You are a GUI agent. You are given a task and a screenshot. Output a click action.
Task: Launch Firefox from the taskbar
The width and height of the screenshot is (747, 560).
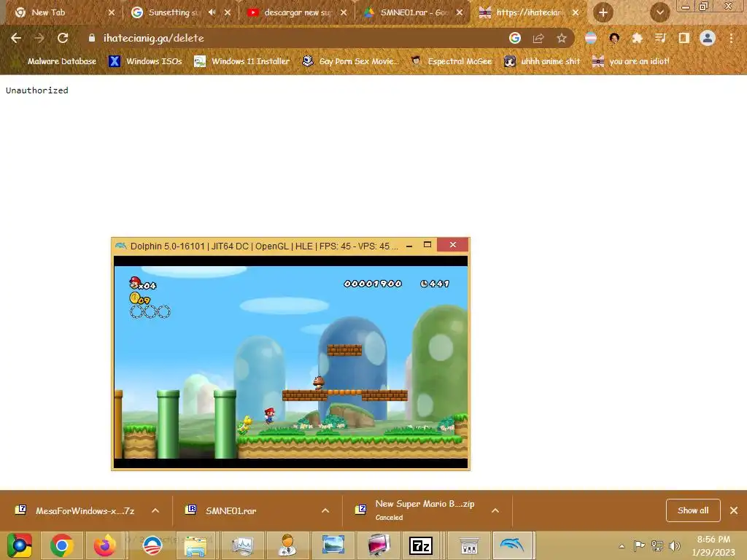pos(104,545)
